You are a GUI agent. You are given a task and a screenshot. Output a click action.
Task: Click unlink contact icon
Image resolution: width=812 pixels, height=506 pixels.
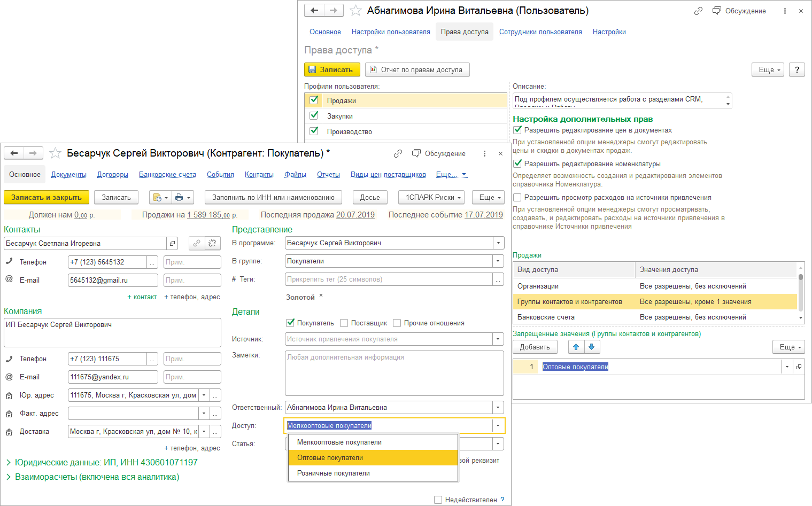tap(212, 243)
